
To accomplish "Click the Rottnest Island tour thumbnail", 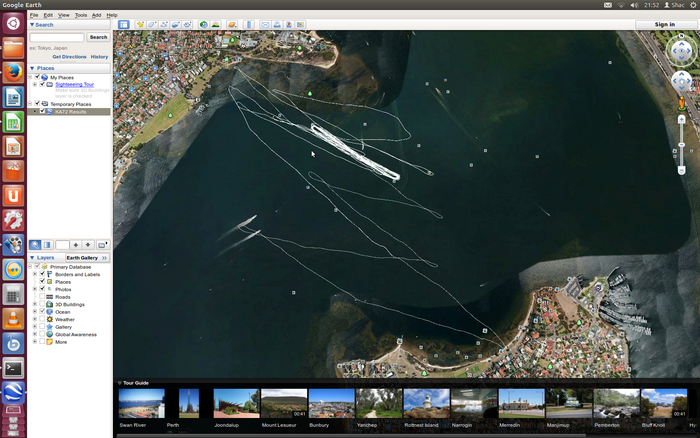I will coord(426,404).
